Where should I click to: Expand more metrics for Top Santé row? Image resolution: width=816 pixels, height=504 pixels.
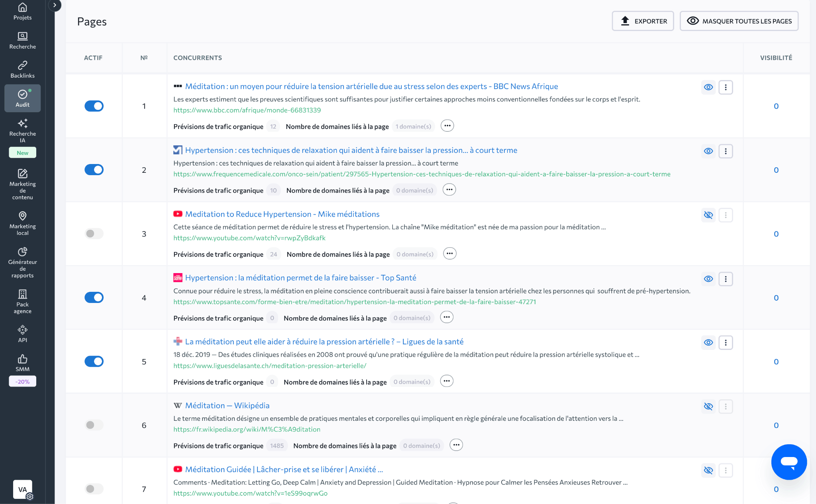coord(447,317)
